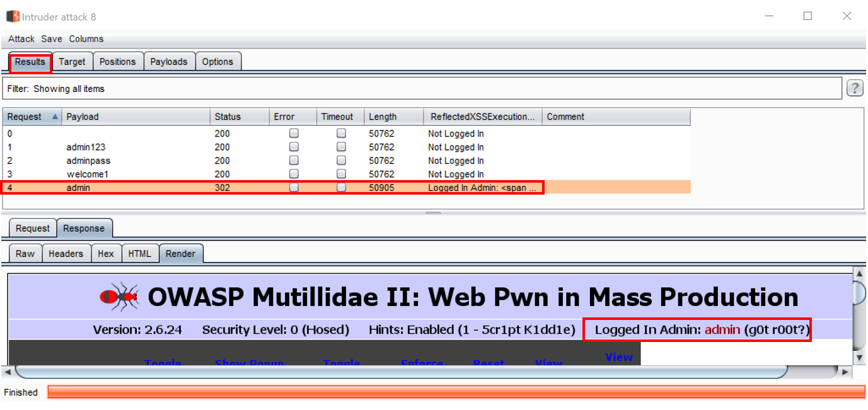Click the filter bar 'Showing all items'
The image size is (868, 410).
[x=422, y=89]
